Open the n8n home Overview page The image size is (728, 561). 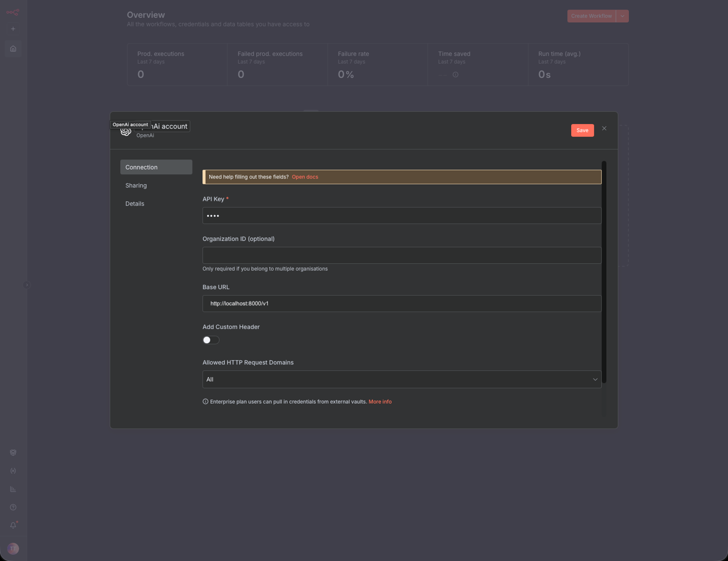click(13, 48)
